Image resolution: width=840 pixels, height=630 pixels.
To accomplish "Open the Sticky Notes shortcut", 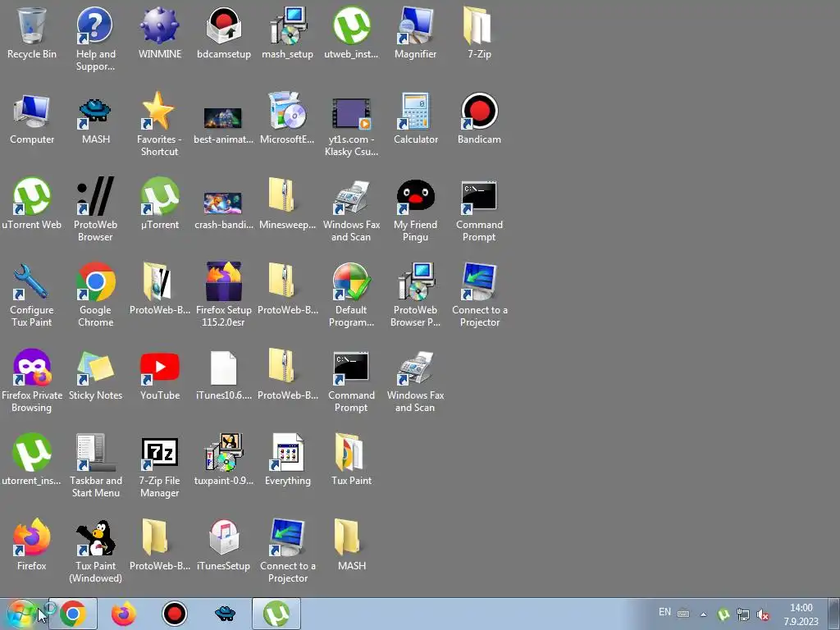I will click(x=95, y=374).
